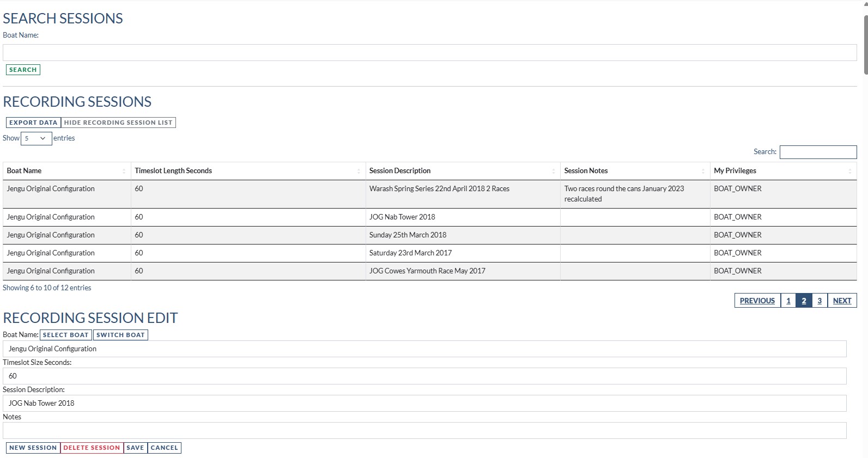
Task: Sort by My Privileges column
Action: tap(782, 171)
